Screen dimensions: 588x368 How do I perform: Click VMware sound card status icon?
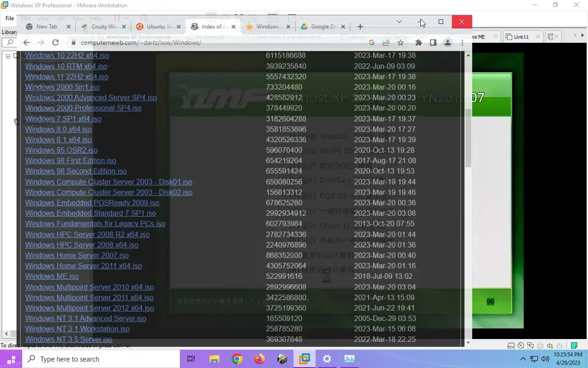coord(550,346)
